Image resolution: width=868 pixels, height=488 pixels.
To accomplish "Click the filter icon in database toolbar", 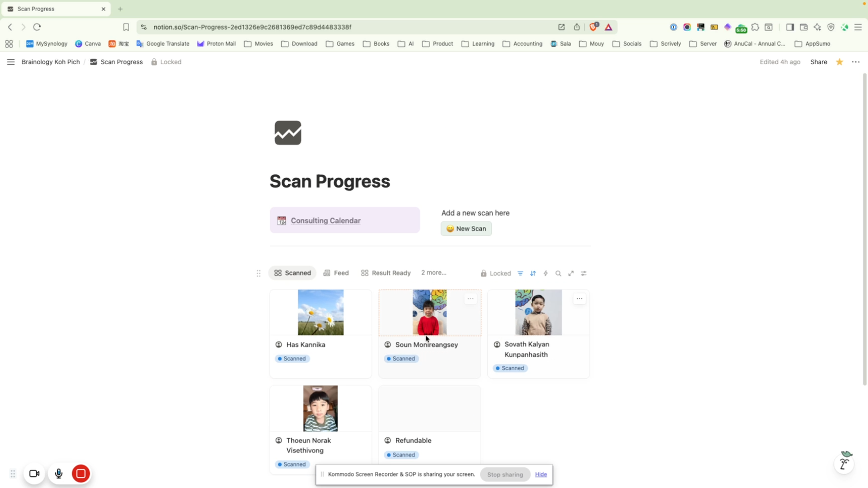I will [x=520, y=273].
